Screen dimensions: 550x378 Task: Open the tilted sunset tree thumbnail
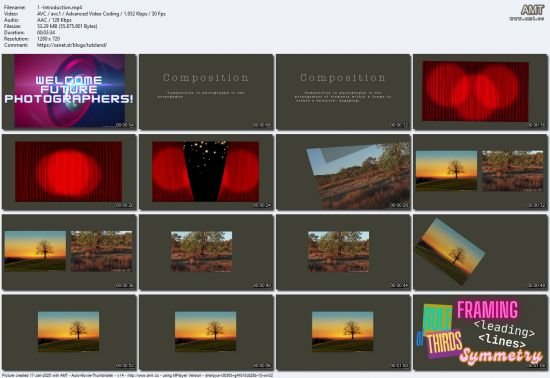[x=481, y=252]
